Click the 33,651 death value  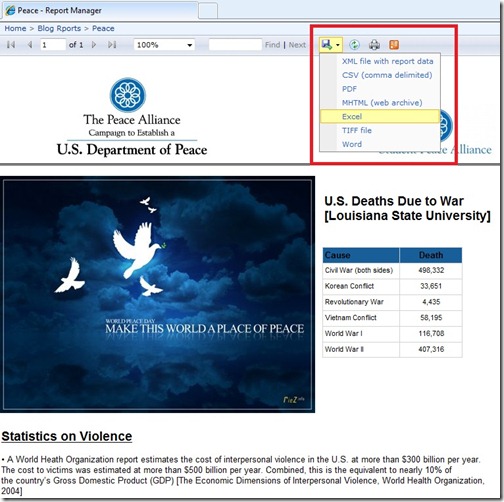click(x=431, y=286)
